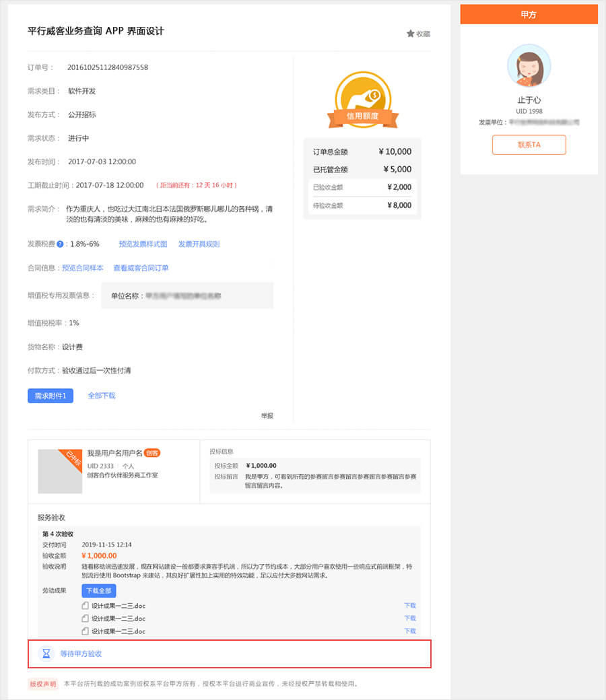Click the third design file document icon

[85, 631]
